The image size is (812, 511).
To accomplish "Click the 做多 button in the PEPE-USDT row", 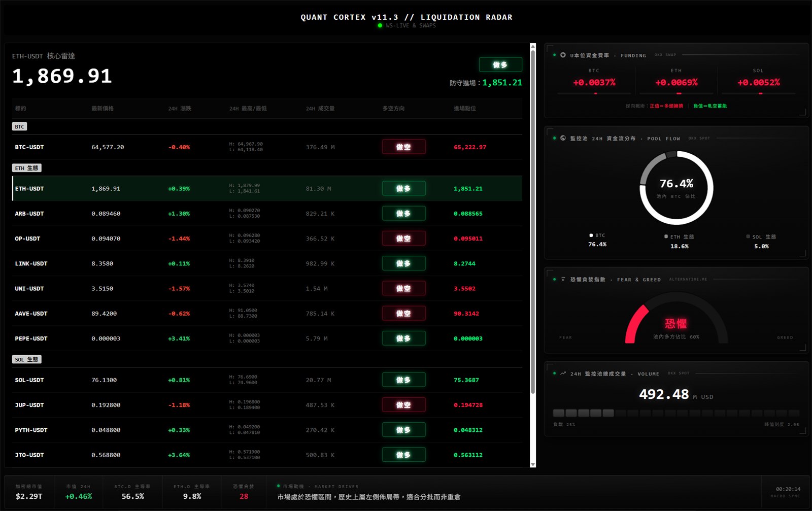I will [x=404, y=338].
